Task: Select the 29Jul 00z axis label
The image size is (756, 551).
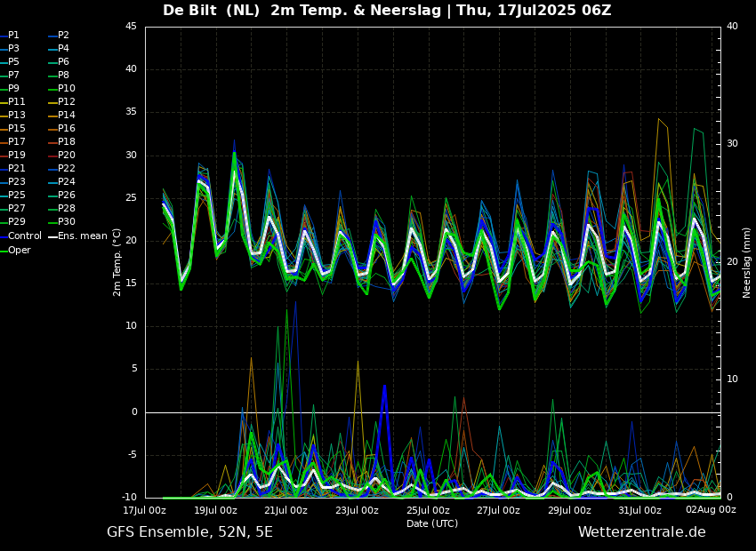Action: click(569, 510)
